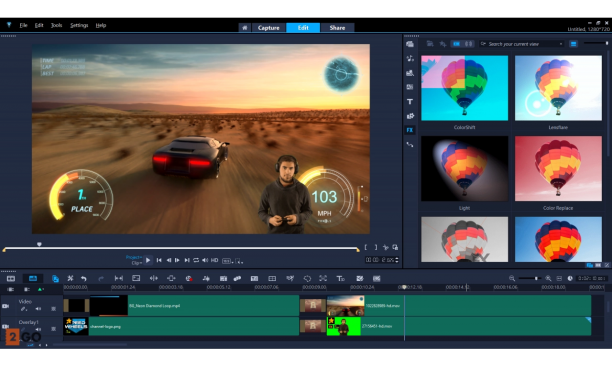612x367 pixels.
Task: Switch to the Capture workspace tab
Action: click(269, 28)
